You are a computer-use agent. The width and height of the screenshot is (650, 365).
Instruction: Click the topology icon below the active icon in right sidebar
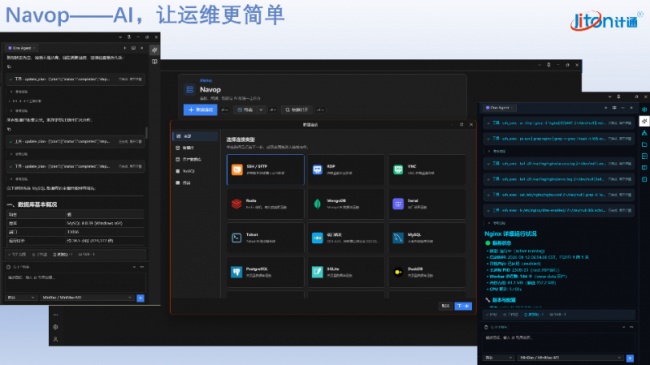point(644,133)
